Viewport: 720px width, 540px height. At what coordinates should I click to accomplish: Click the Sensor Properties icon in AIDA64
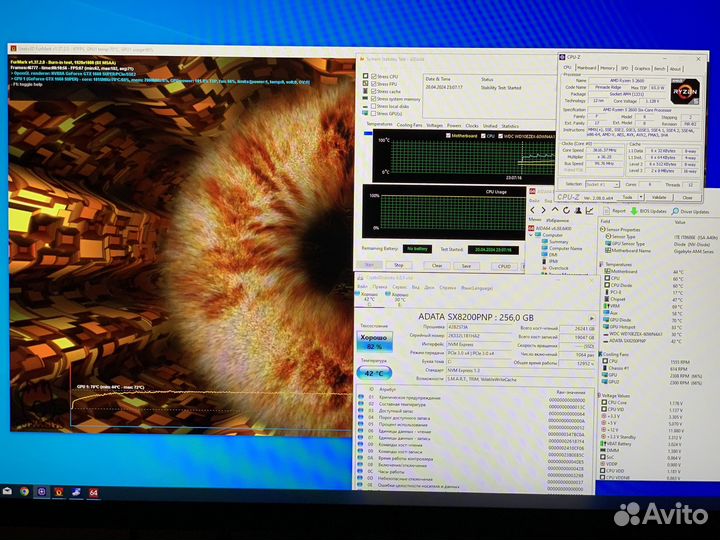click(x=602, y=229)
